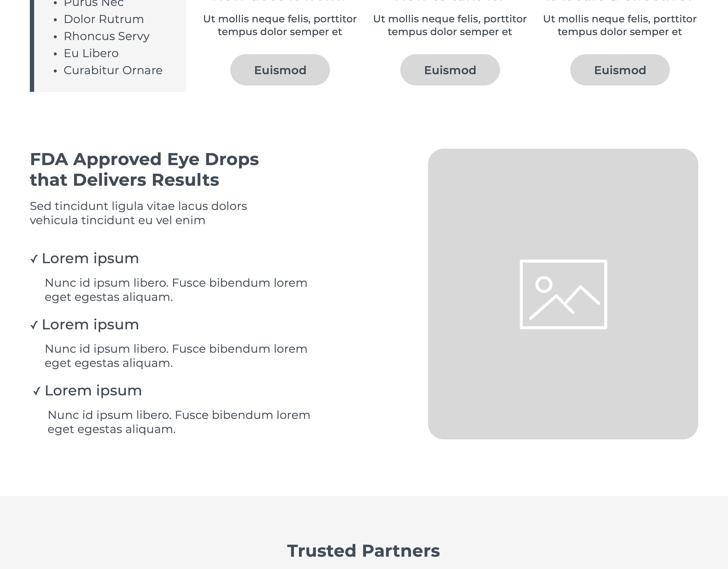Select the first Lorem ipsum title
Viewport: 728px width, 569px height.
(90, 259)
